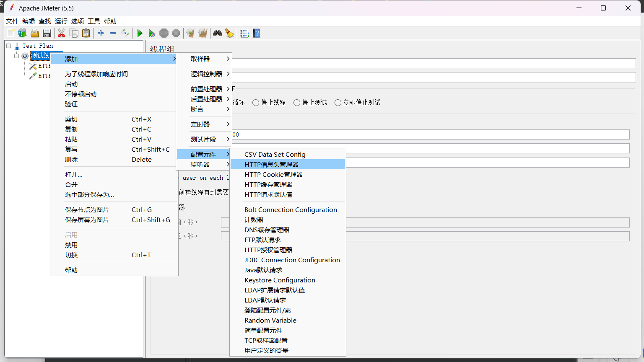Choose JDBC Connection Configuration entry
The image size is (644, 362).
[288, 260]
